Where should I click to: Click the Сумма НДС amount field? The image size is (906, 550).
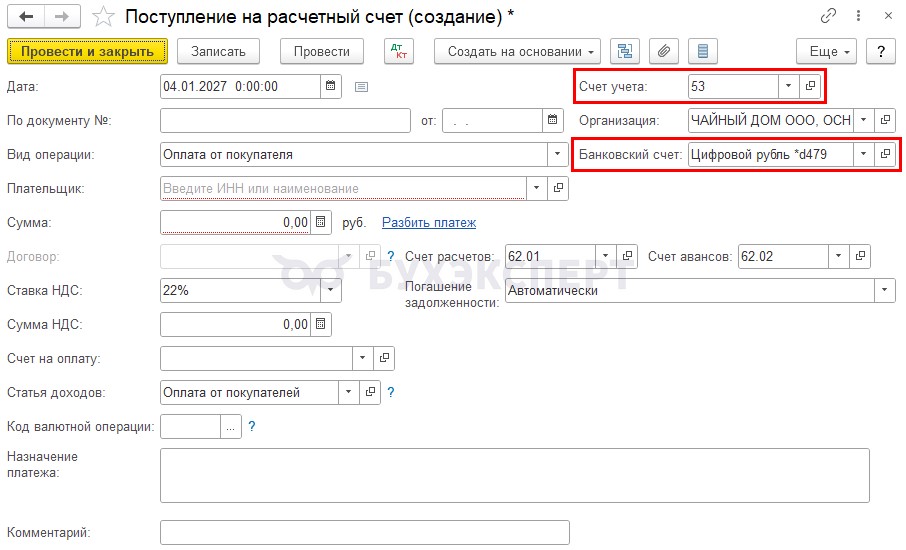pos(236,325)
